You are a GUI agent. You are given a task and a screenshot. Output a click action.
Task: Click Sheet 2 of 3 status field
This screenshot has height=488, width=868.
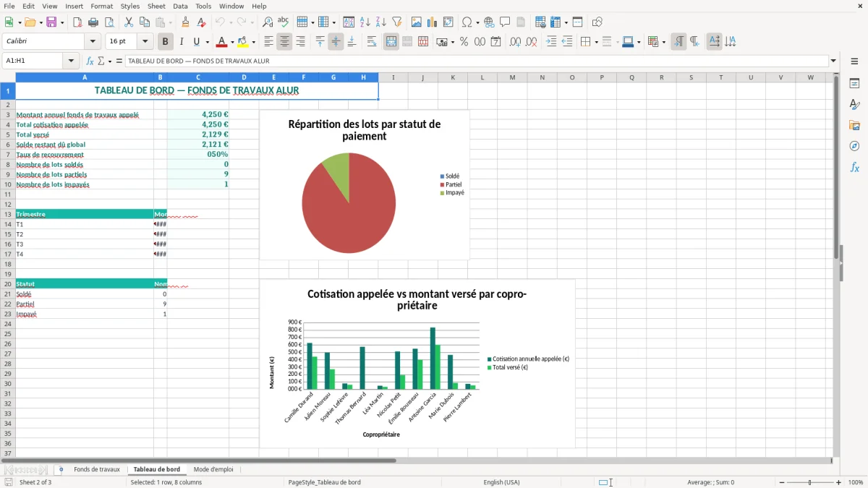click(x=35, y=482)
